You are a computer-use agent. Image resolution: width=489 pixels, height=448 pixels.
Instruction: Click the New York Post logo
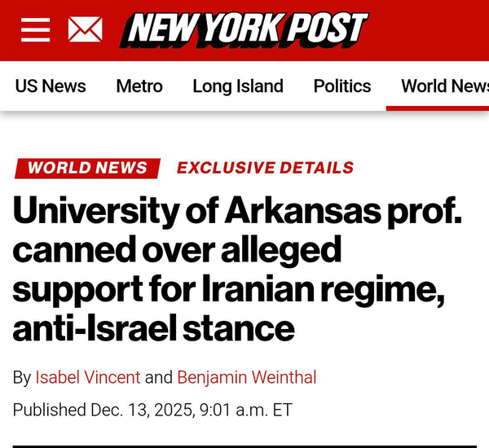(x=244, y=30)
